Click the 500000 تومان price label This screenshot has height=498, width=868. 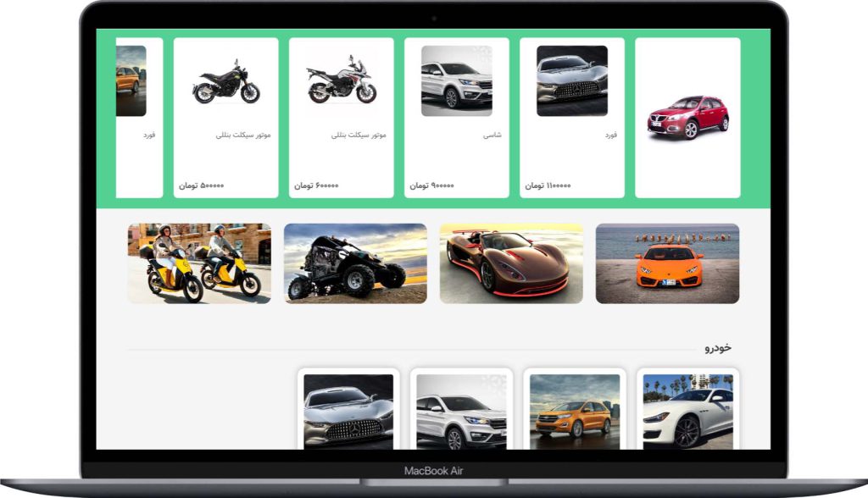pyautogui.click(x=202, y=185)
